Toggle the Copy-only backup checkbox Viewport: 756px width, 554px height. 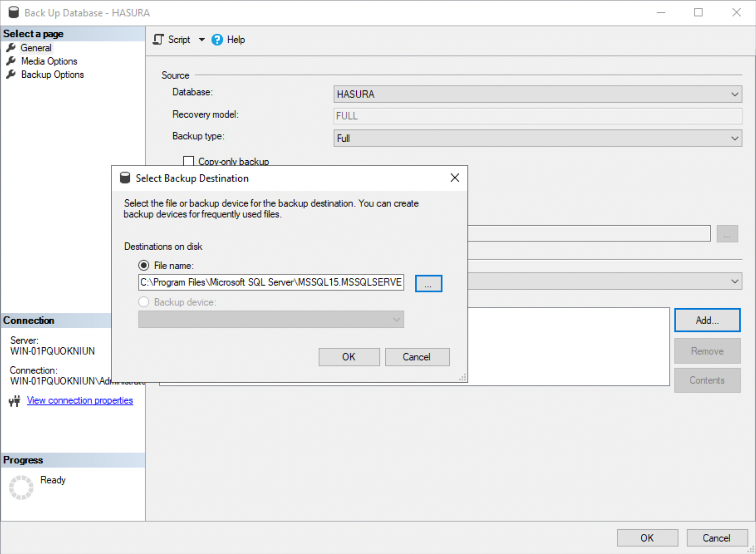point(189,161)
